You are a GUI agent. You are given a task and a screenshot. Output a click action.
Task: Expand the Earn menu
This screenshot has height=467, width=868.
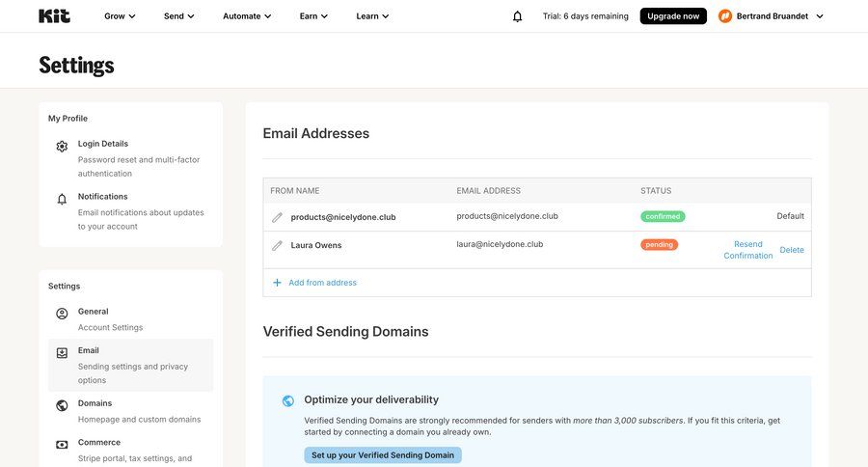[313, 16]
